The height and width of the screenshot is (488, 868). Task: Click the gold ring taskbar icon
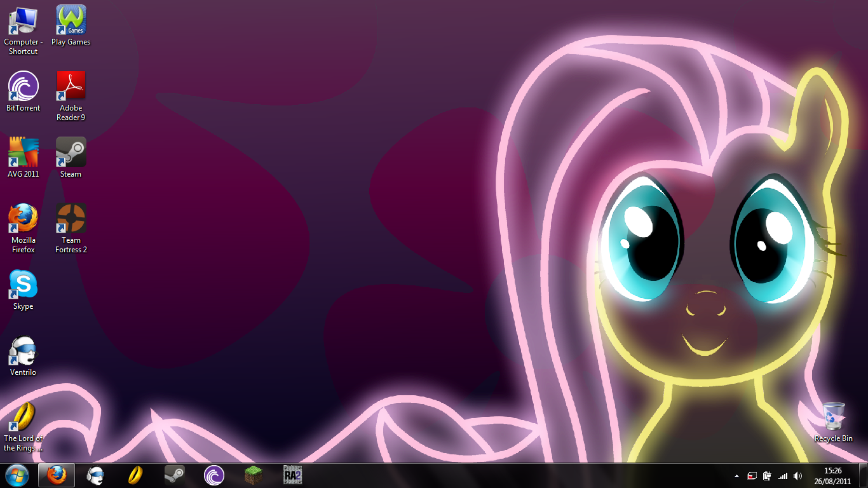point(135,475)
